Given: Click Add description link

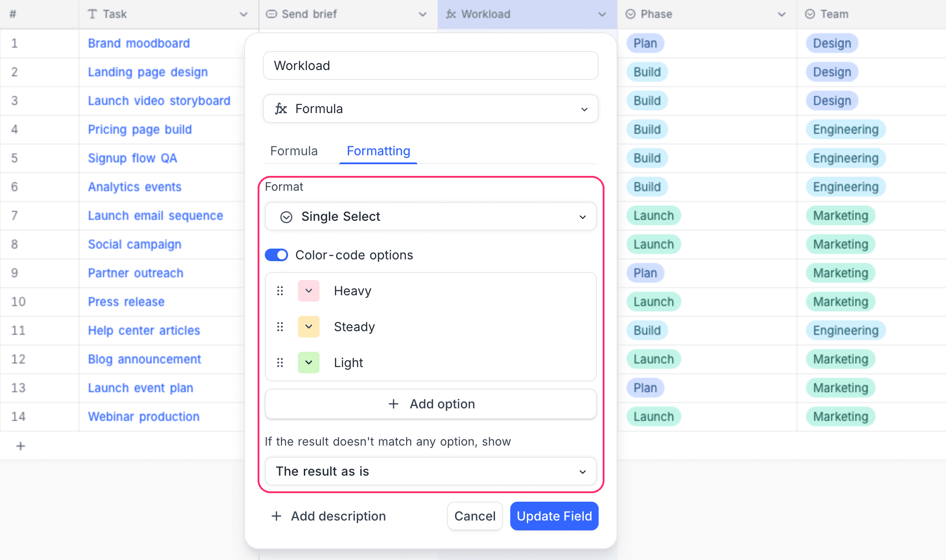Looking at the screenshot, I should (329, 516).
